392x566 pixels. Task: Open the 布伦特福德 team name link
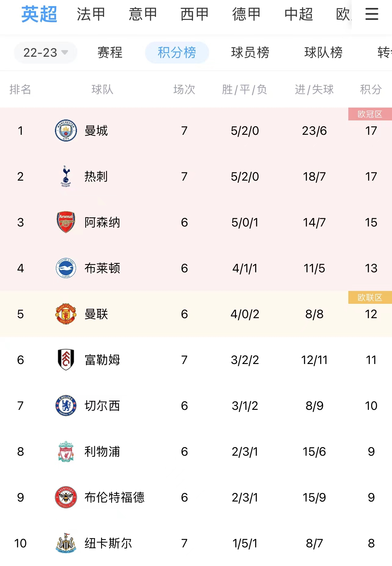pyautogui.click(x=114, y=497)
